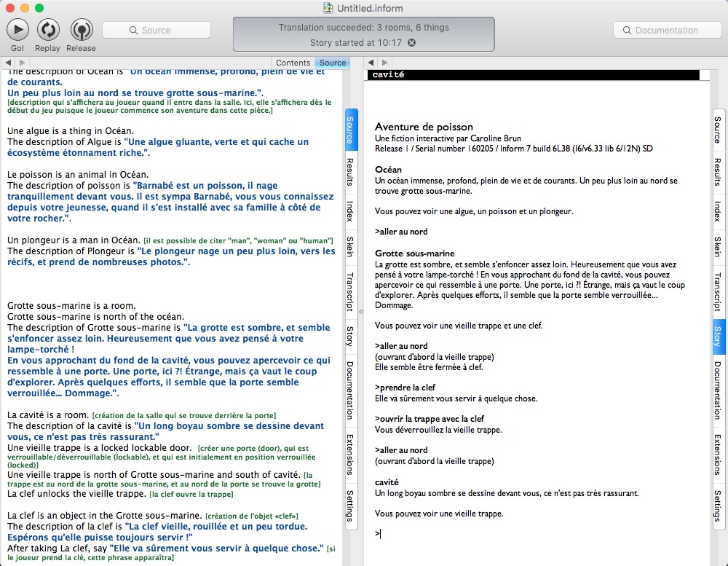Image resolution: width=728 pixels, height=566 pixels.
Task: Open Transcript tab in the right pane
Action: click(718, 291)
